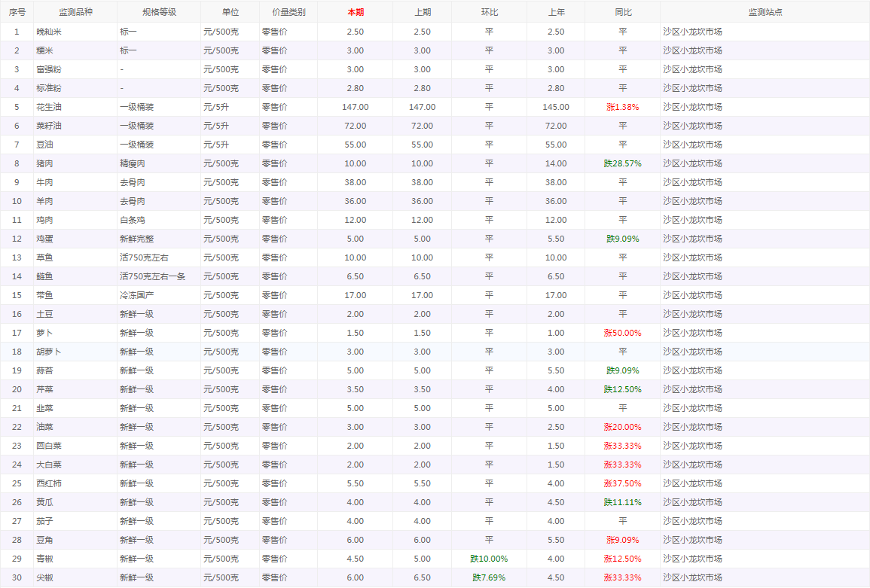The width and height of the screenshot is (870, 588).
Task: Click the 监测品种 column header
Action: (75, 12)
